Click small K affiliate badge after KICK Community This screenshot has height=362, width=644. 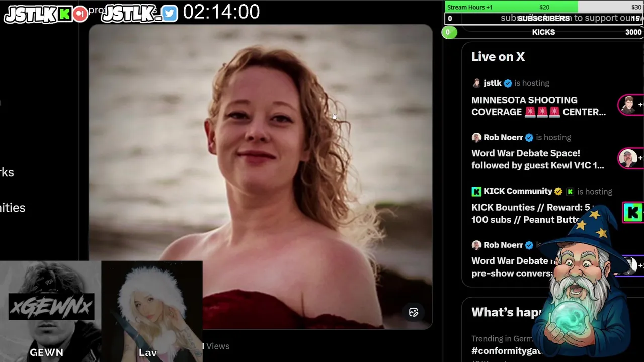click(570, 191)
